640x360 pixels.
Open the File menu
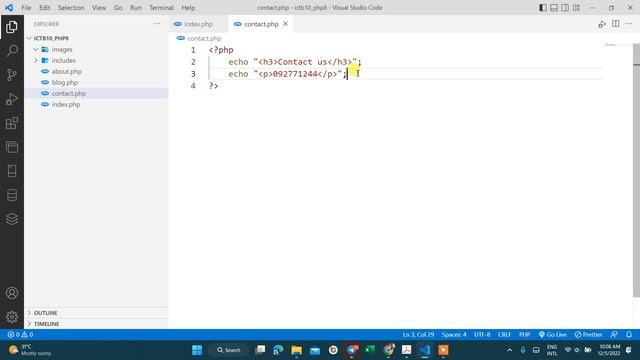pos(26,7)
